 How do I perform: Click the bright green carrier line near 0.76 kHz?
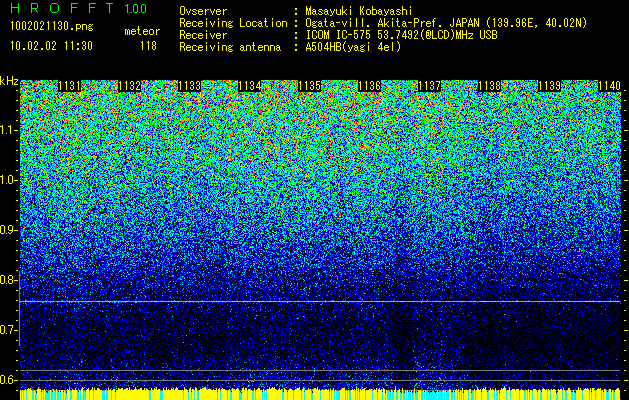coord(320,301)
